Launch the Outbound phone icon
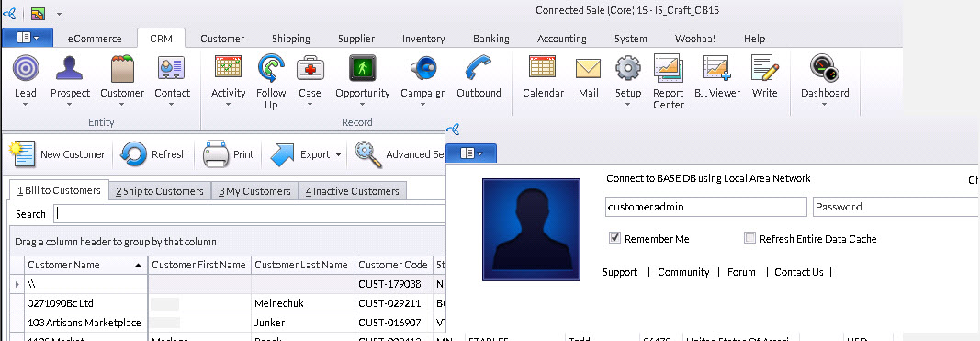Screen dimensions: 980x341 [x=479, y=68]
